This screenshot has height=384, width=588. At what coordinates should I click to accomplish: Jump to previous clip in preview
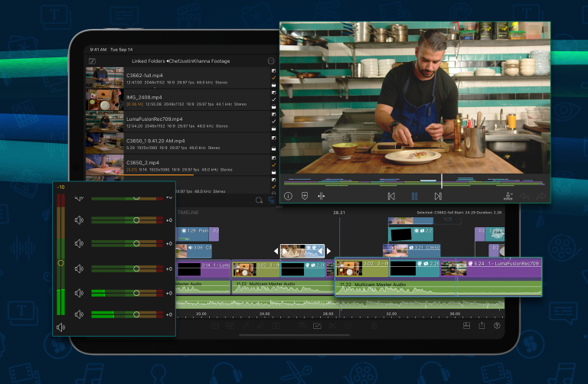391,197
